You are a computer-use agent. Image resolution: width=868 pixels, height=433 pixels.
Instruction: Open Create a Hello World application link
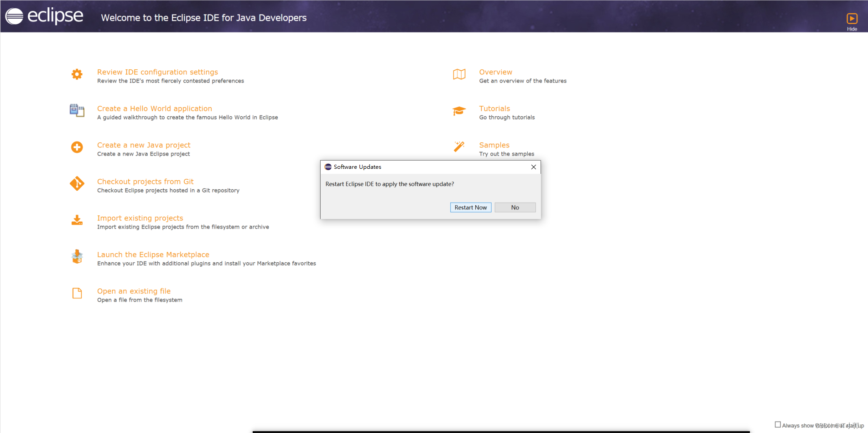155,109
